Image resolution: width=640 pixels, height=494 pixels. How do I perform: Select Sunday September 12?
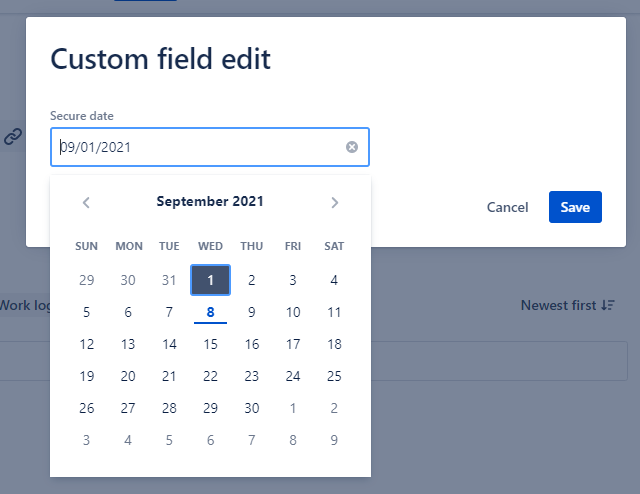pyautogui.click(x=87, y=344)
